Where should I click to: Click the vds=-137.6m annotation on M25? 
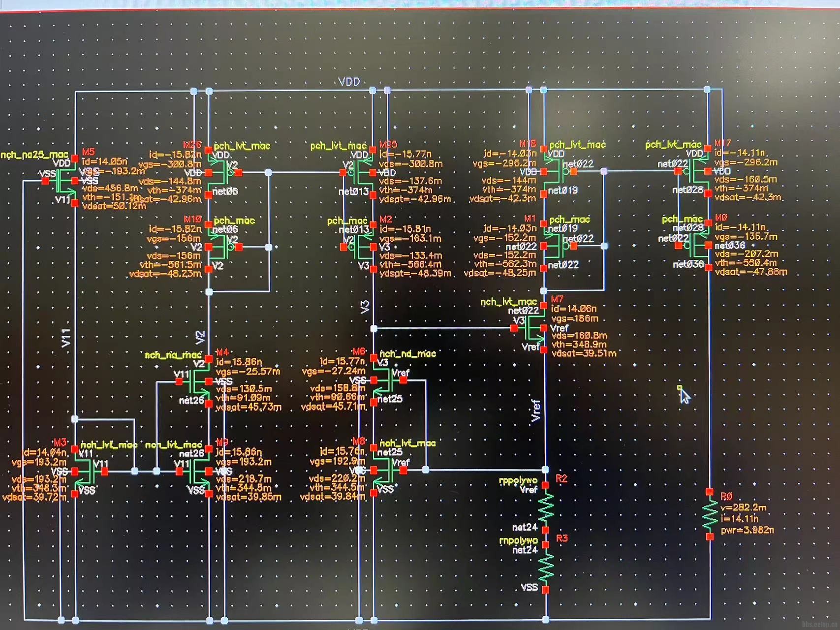click(x=410, y=181)
